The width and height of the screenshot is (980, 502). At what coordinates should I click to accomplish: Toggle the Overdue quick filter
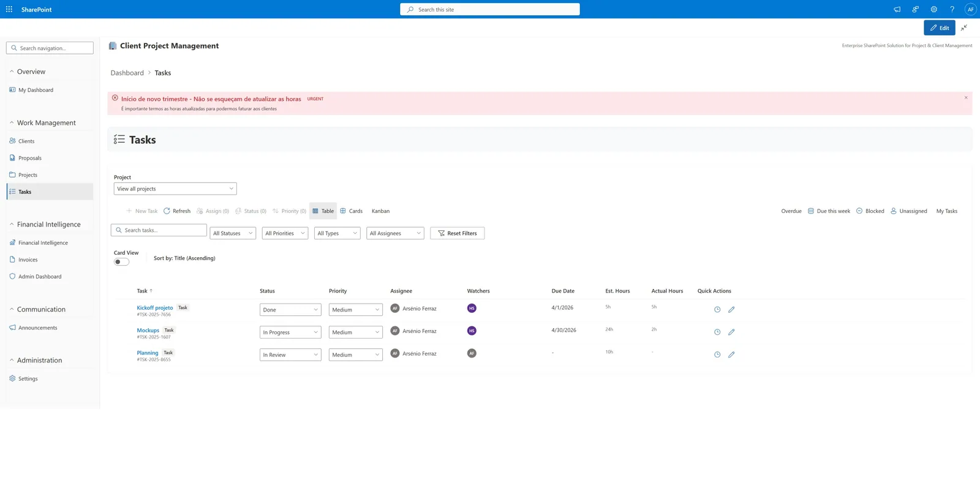(791, 211)
